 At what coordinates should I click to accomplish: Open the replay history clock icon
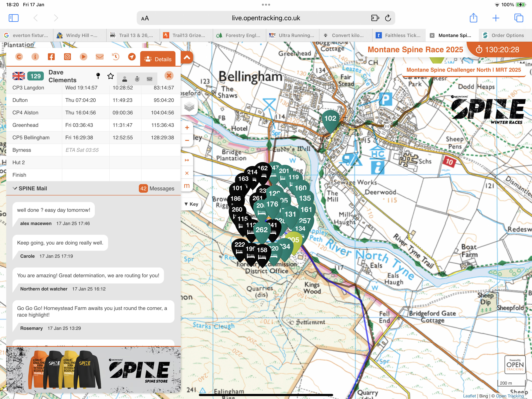pyautogui.click(x=116, y=56)
